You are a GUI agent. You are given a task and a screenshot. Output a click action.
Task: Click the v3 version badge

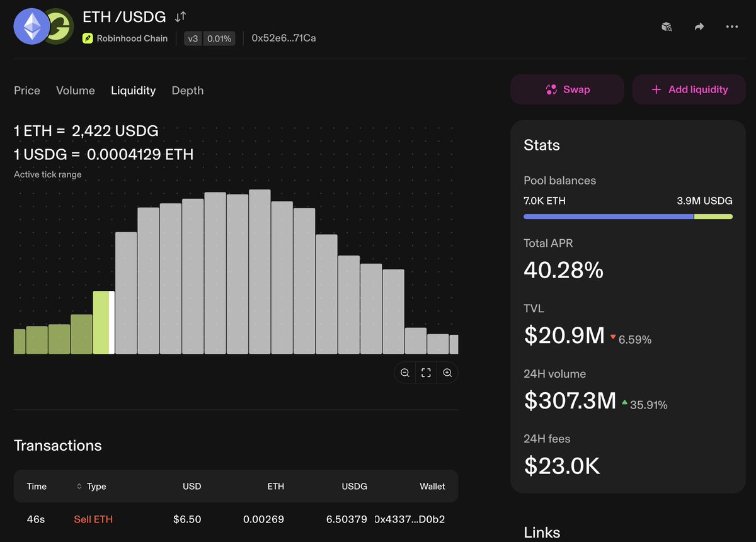(x=193, y=38)
